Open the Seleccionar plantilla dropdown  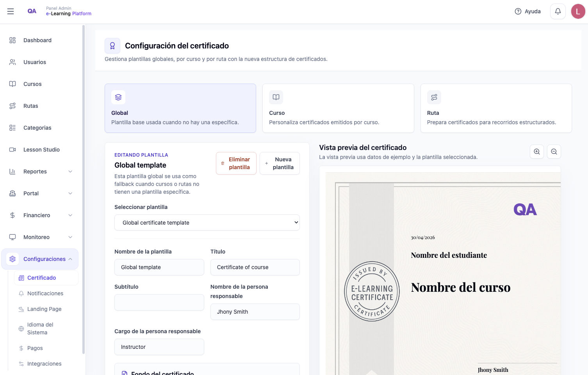[x=207, y=223]
